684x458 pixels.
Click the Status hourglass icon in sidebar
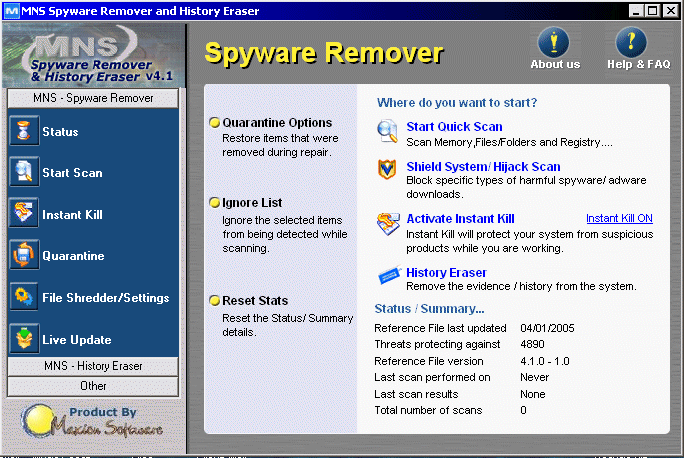[24, 130]
